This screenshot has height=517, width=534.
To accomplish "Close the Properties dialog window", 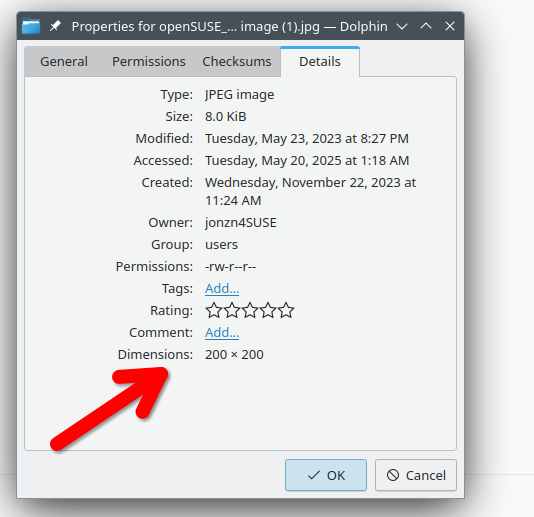I will 450,26.
